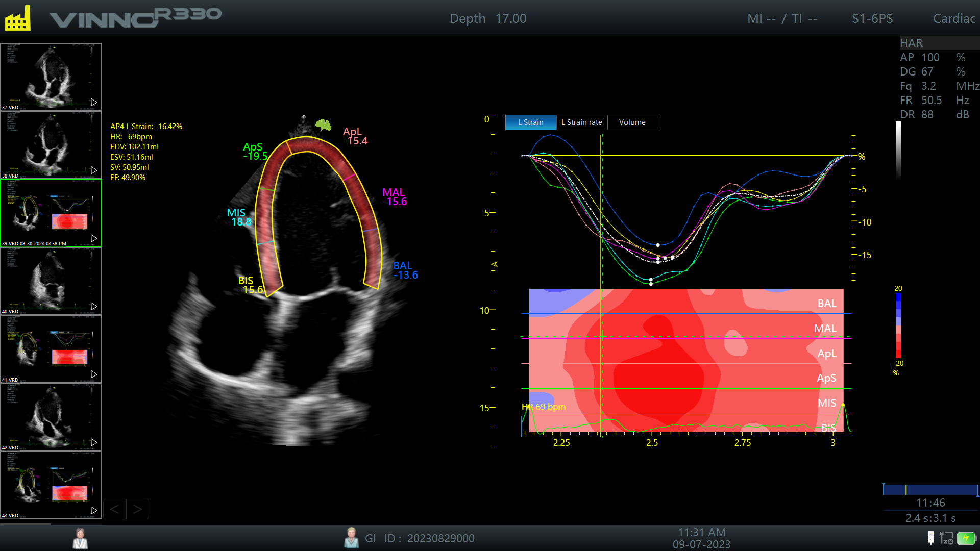Viewport: 980px width, 551px height.
Task: Click the green leaf marker above ultrasound apex
Action: pyautogui.click(x=323, y=124)
